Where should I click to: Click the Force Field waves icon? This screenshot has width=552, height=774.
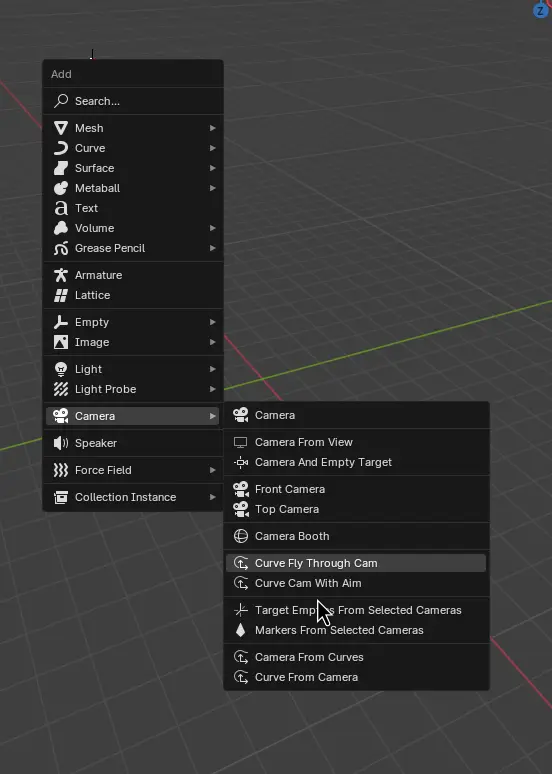click(61, 470)
